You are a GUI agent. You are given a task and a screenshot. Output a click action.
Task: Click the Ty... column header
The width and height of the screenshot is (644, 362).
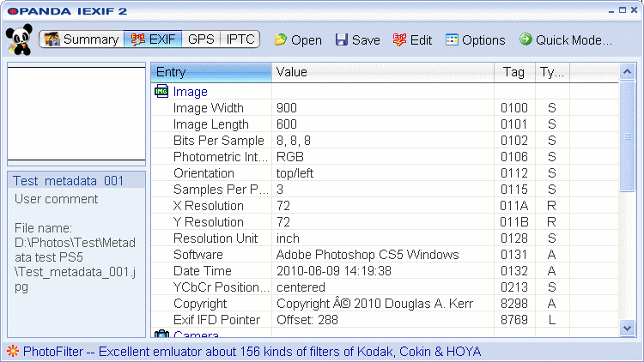[552, 72]
